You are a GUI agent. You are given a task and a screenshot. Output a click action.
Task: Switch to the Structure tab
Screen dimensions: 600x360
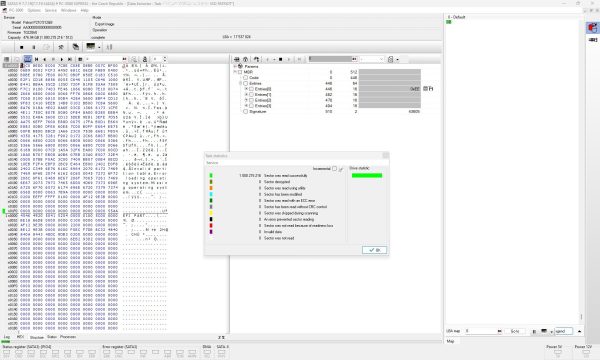37,337
